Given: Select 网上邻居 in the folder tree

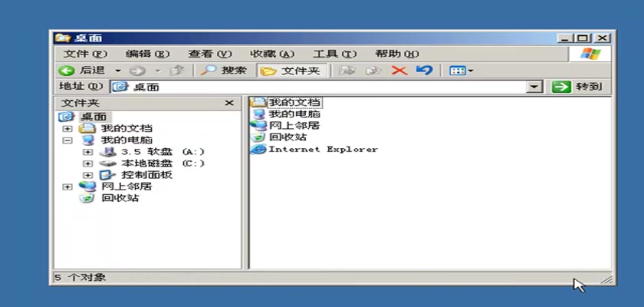Looking at the screenshot, I should point(127,187).
